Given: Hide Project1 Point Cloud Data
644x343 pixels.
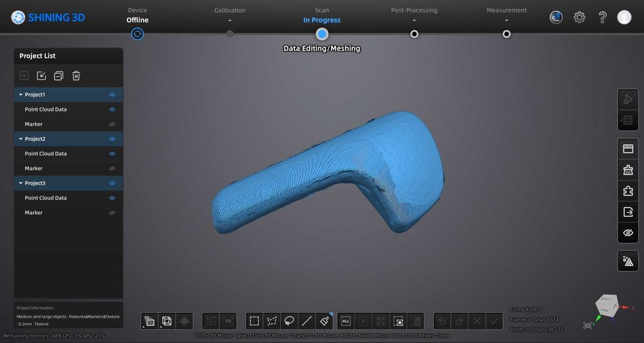Looking at the screenshot, I should click(x=112, y=109).
